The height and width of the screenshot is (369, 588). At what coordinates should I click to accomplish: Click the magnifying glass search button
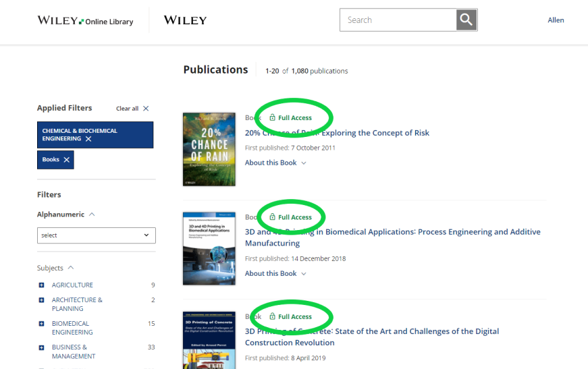[x=466, y=20]
